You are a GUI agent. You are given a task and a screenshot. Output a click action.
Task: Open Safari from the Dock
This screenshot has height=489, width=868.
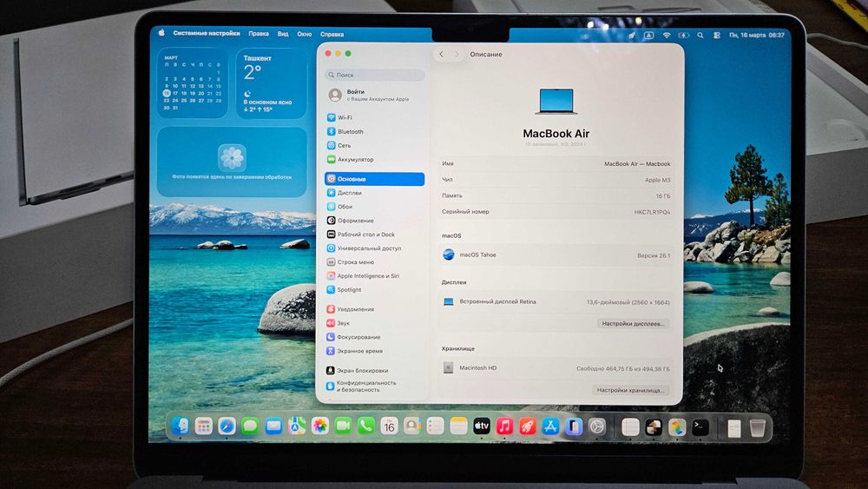click(227, 426)
